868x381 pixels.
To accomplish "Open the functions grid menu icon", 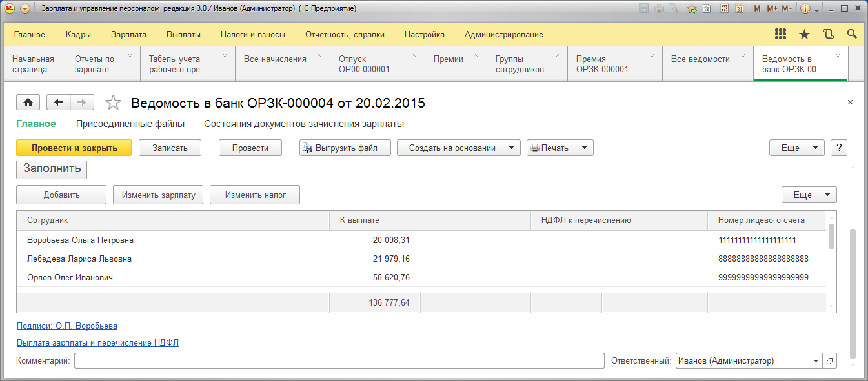I will pos(780,34).
